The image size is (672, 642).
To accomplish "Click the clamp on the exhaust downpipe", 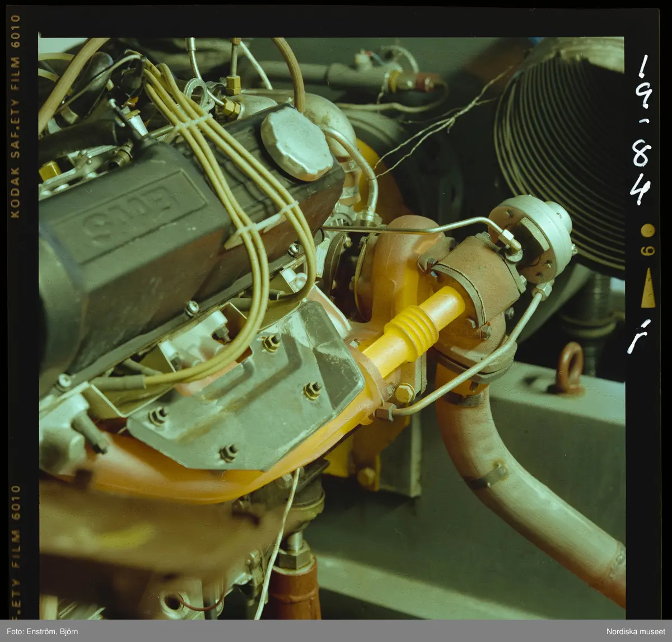I will tap(488, 476).
